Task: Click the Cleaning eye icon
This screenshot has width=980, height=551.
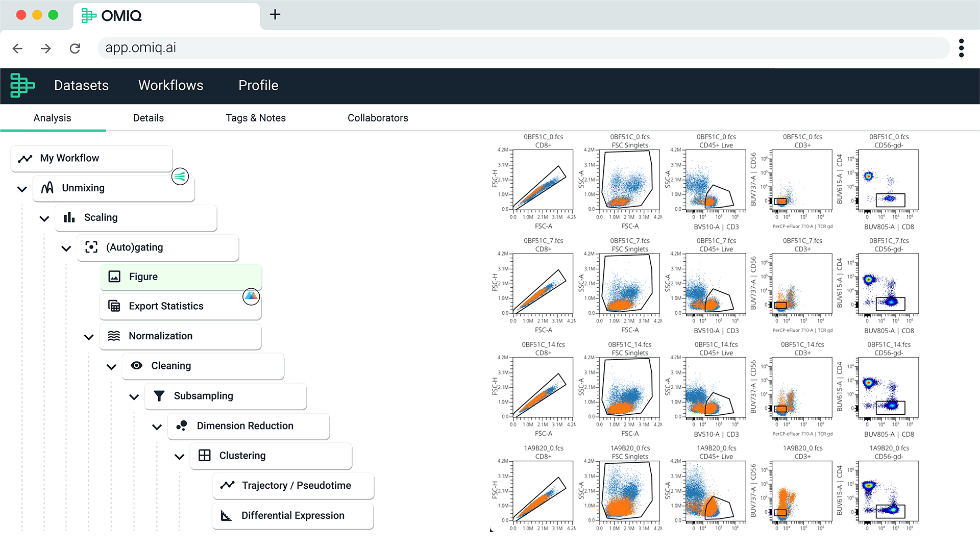Action: (136, 366)
